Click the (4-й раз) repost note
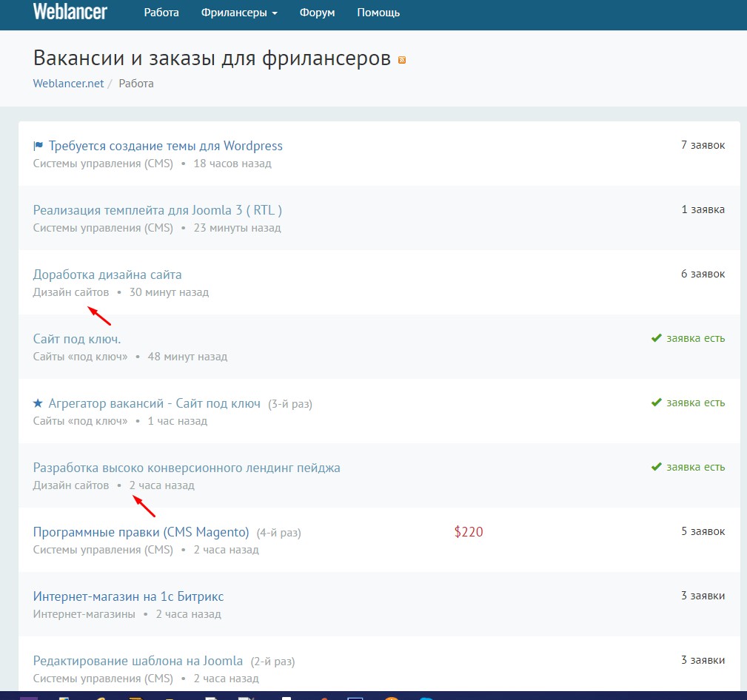Image resolution: width=747 pixels, height=700 pixels. 278,533
